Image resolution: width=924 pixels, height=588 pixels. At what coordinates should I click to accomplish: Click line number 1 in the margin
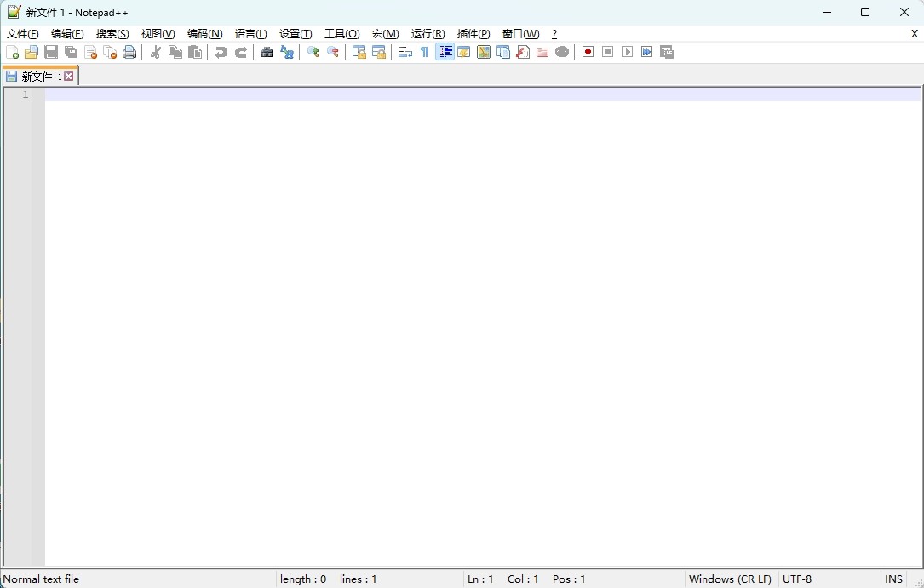(25, 95)
